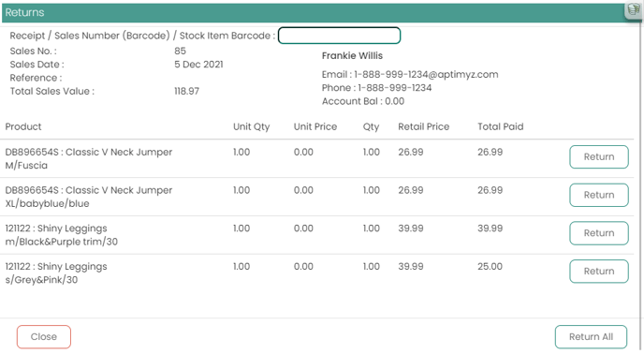This screenshot has width=644, height=354.
Task: Click the Retail Price column header
Action: tap(423, 126)
